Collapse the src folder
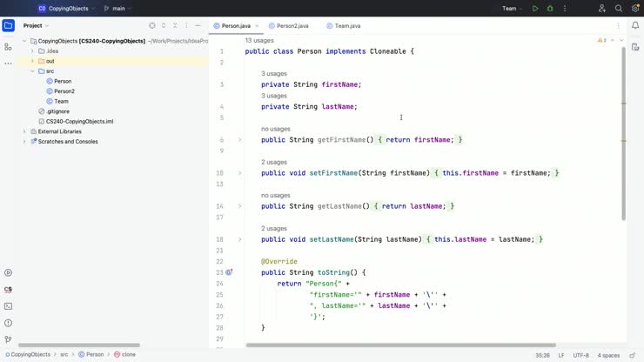Viewport: 644px width, 362px height. point(32,71)
